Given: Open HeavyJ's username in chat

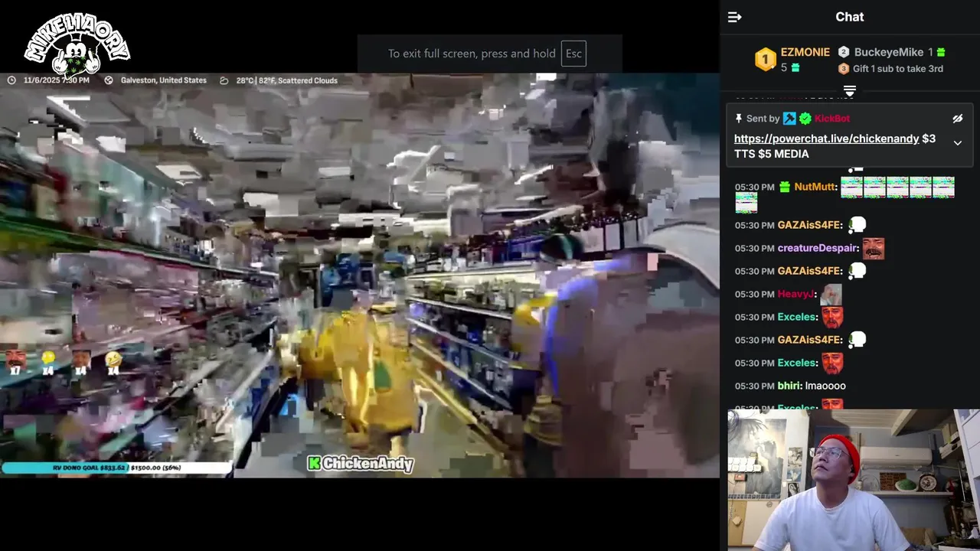Looking at the screenshot, I should 795,294.
